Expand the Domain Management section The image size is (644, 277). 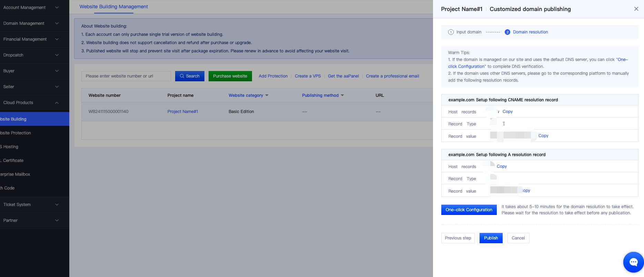tap(31, 23)
